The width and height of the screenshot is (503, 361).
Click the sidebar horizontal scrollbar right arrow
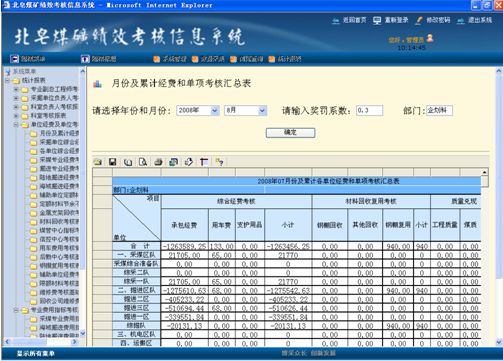pos(74,341)
